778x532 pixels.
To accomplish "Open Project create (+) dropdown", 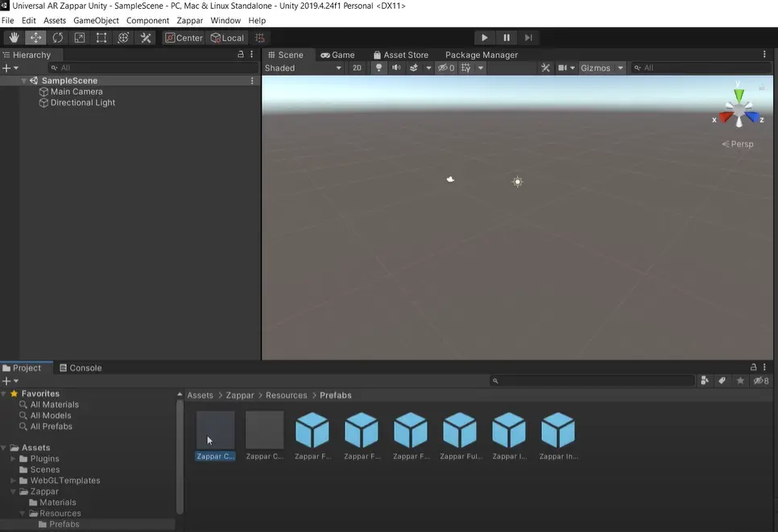I will [x=10, y=381].
